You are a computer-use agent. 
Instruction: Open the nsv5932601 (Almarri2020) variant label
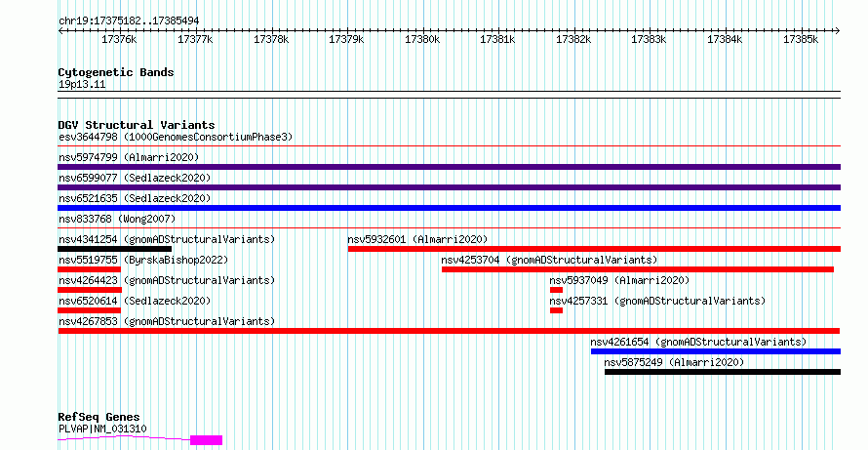click(x=418, y=239)
